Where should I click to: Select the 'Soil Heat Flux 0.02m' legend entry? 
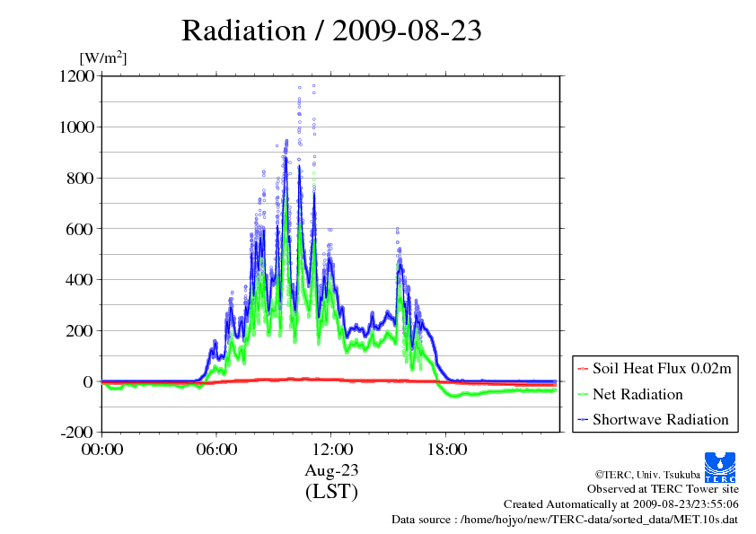point(655,369)
